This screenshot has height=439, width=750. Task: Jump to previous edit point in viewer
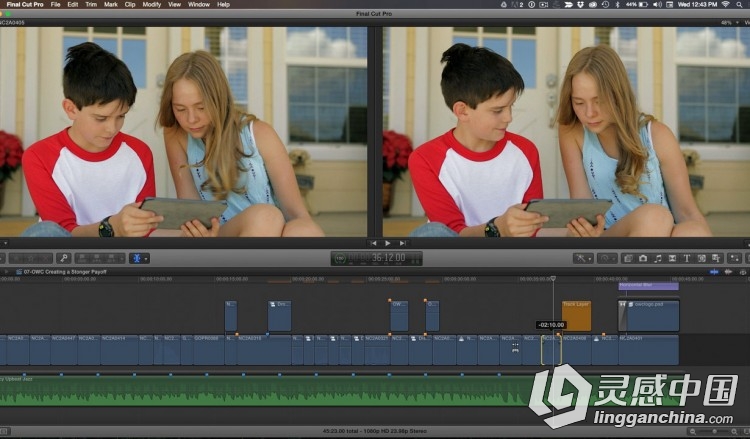[373, 243]
